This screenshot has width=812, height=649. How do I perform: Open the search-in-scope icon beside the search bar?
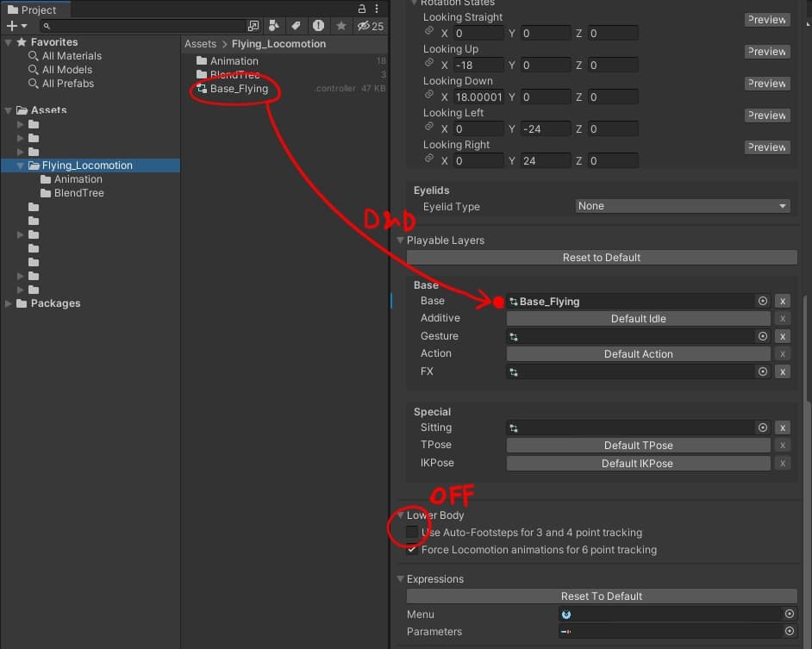pos(253,26)
